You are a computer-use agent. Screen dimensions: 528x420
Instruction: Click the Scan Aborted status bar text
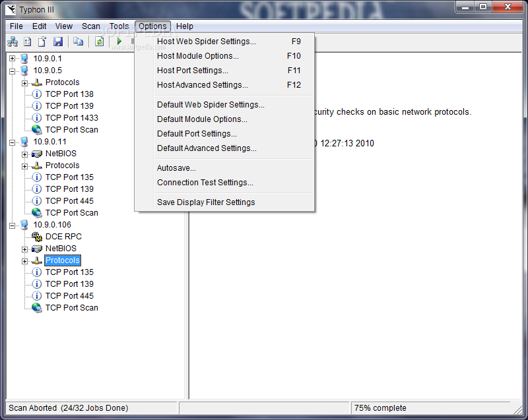click(x=69, y=408)
